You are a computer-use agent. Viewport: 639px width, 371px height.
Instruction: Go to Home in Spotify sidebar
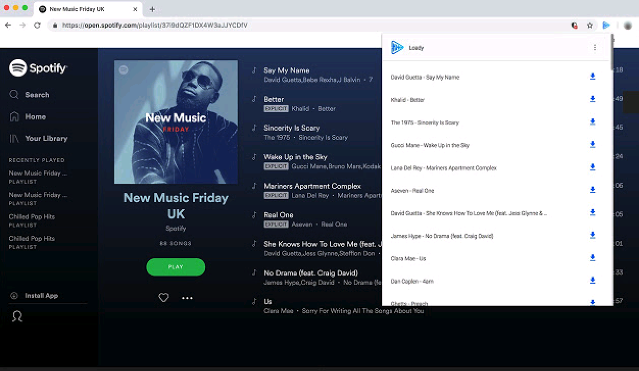[x=28, y=117]
